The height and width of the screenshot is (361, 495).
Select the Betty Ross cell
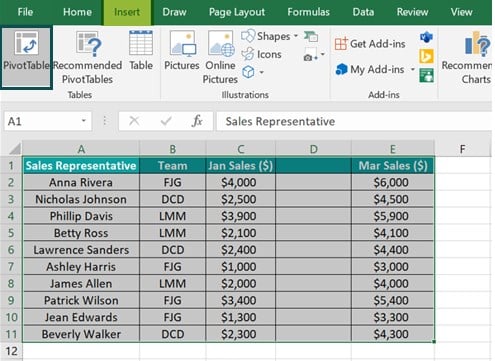(81, 233)
